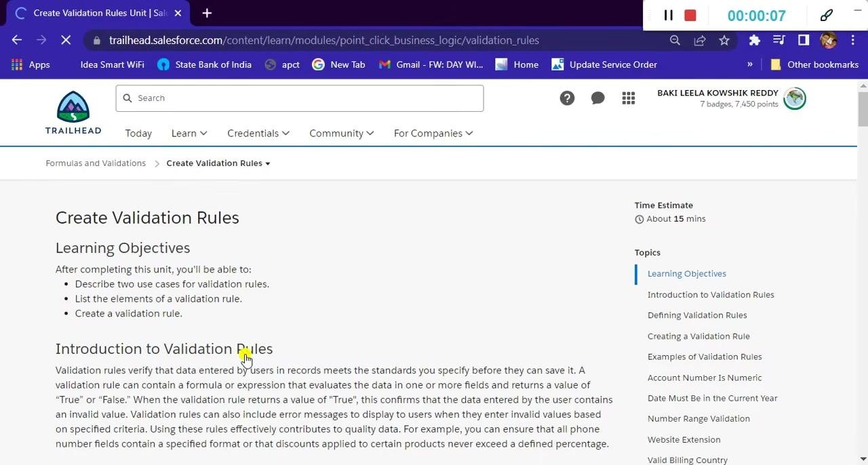868x465 pixels.
Task: Click the page vertical scrollbar thumb
Action: point(863,108)
